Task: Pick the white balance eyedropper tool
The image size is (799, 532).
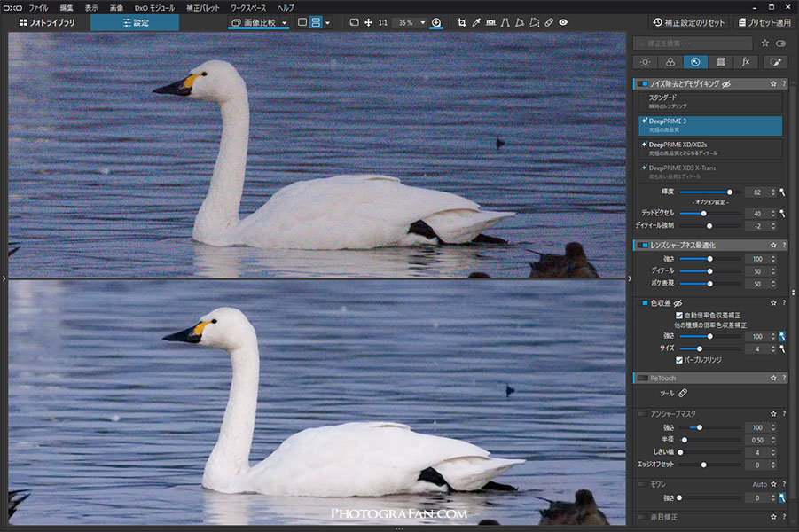Action: [476, 22]
